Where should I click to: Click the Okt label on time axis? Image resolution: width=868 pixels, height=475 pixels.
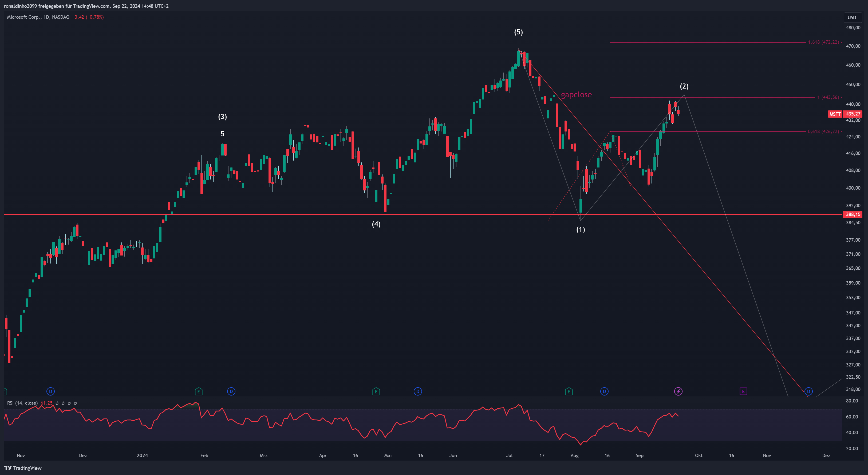699,456
